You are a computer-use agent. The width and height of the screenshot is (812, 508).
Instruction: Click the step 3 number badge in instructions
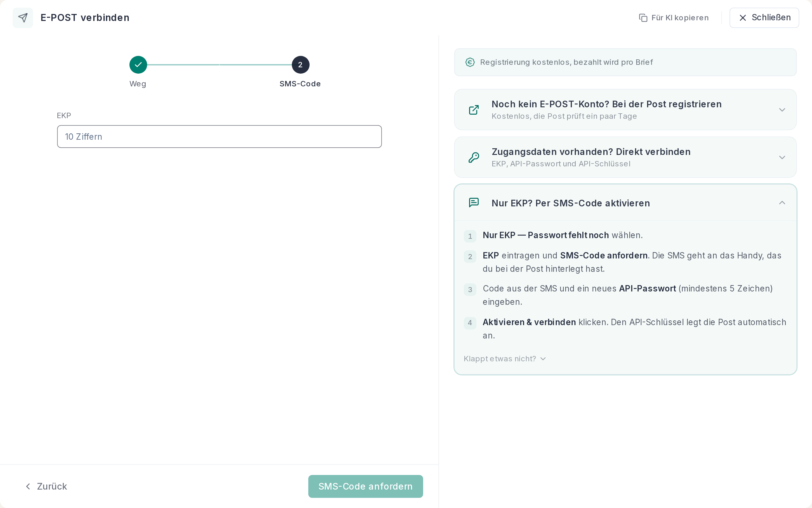coord(470,290)
